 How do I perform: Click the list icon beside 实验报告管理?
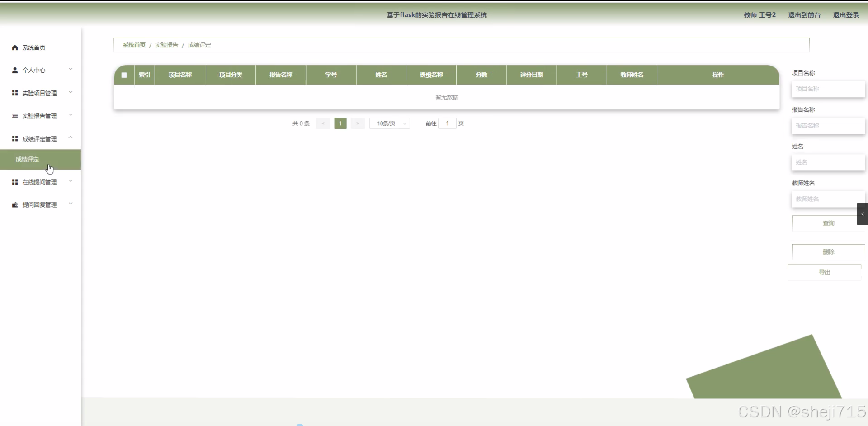pos(15,116)
